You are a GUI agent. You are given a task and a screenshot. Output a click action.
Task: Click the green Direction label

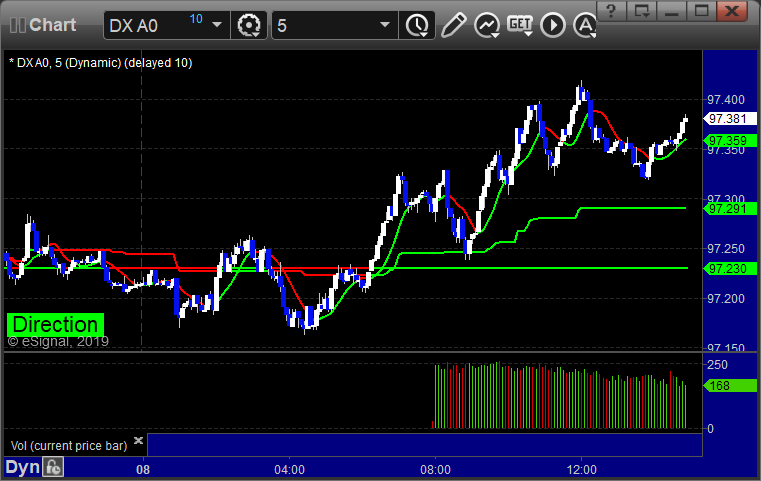55,325
